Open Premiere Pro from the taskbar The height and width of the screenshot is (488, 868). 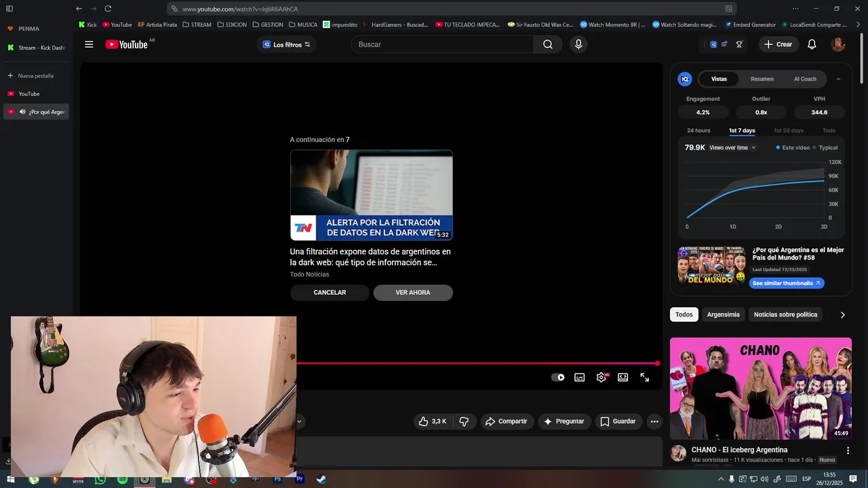pos(300,479)
